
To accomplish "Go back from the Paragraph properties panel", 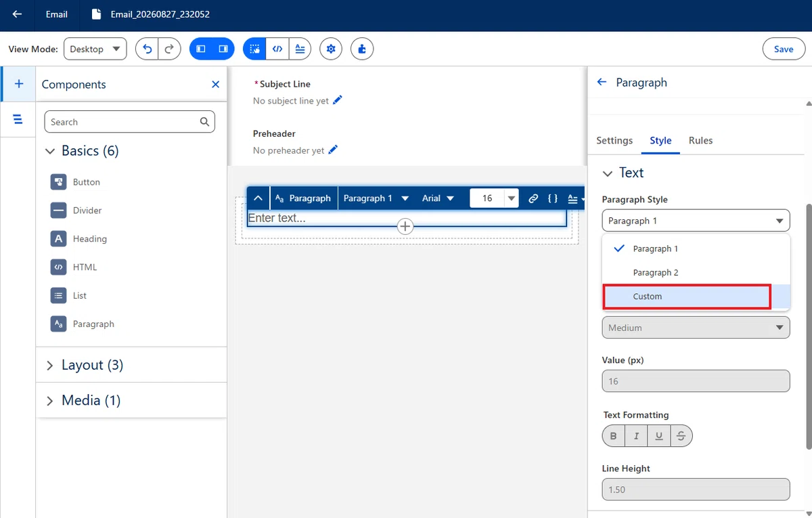I will pos(602,82).
